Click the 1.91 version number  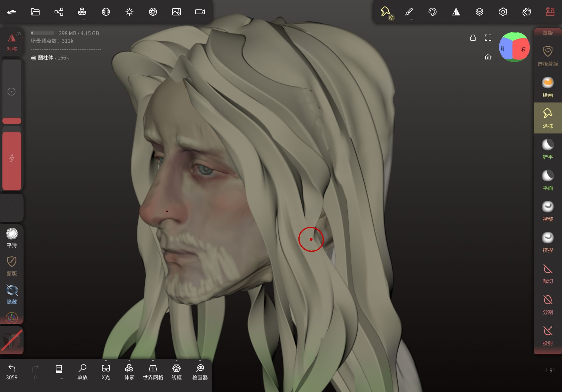(550, 370)
